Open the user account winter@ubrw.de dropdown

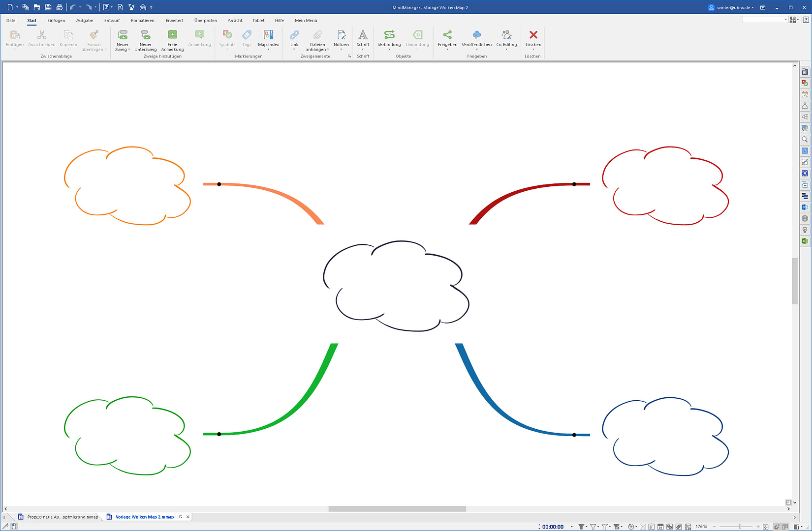(731, 7)
